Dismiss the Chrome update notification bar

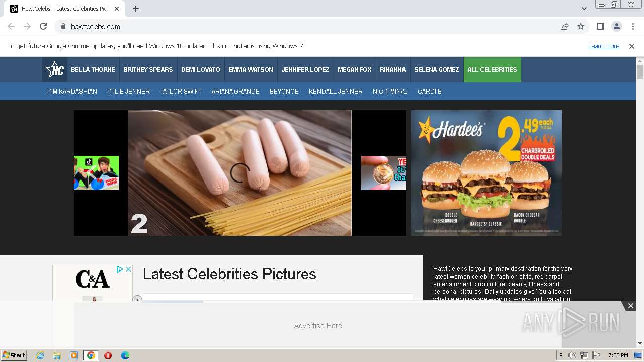tap(632, 46)
